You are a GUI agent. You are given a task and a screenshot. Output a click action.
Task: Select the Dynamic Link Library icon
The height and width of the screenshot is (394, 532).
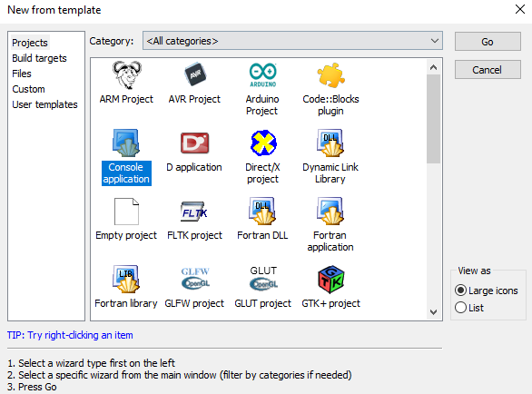[x=330, y=143]
